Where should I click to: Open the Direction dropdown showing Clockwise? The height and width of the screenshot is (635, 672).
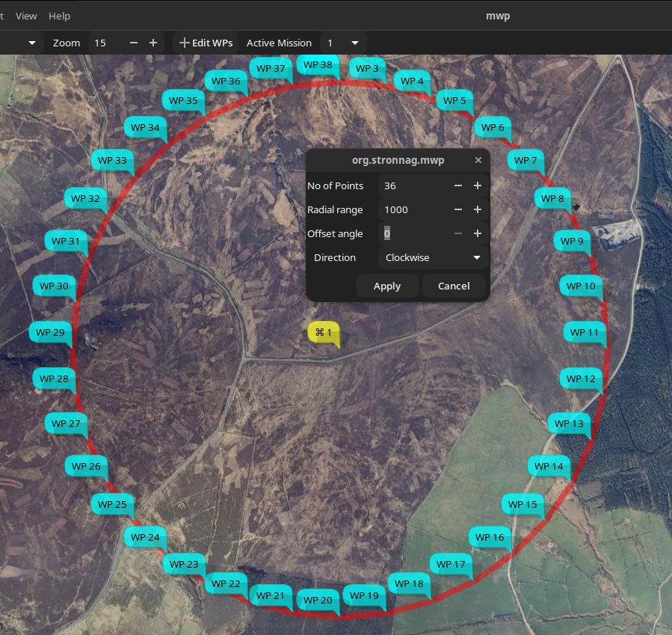(x=433, y=258)
